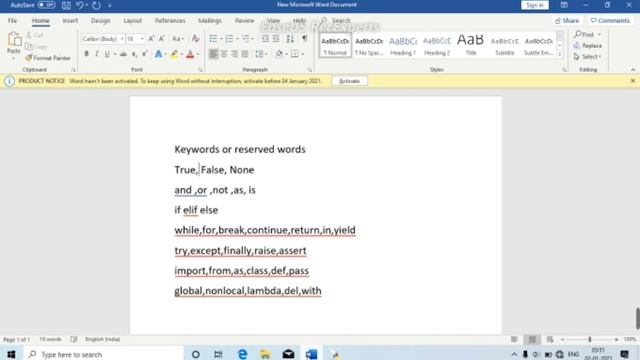Viewport: 640px width, 360px height.
Task: Apply text highlight color
Action: point(174,54)
